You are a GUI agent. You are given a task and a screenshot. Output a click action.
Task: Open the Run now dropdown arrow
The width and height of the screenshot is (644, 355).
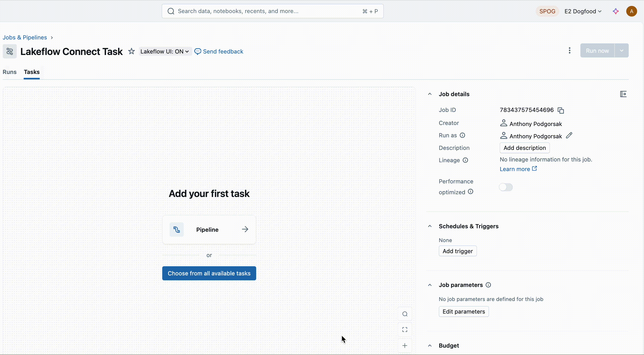point(622,51)
